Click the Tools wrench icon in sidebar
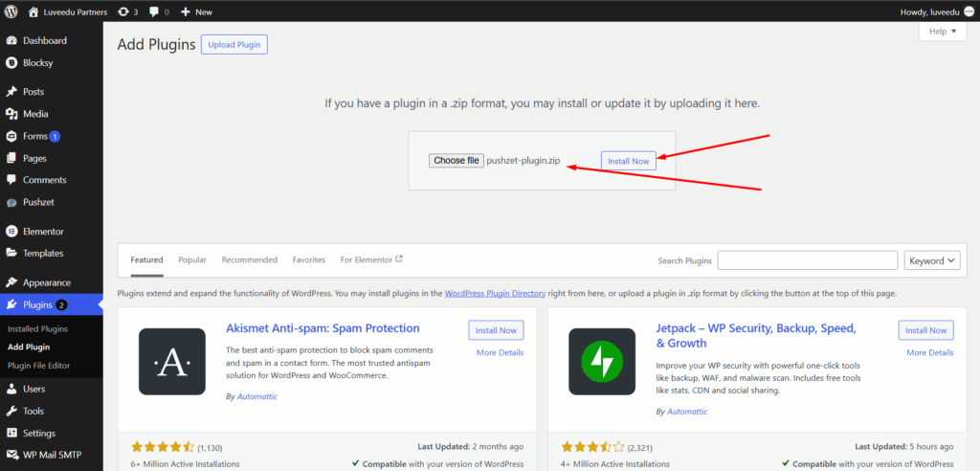Screen dimensions: 980x471 (11, 411)
